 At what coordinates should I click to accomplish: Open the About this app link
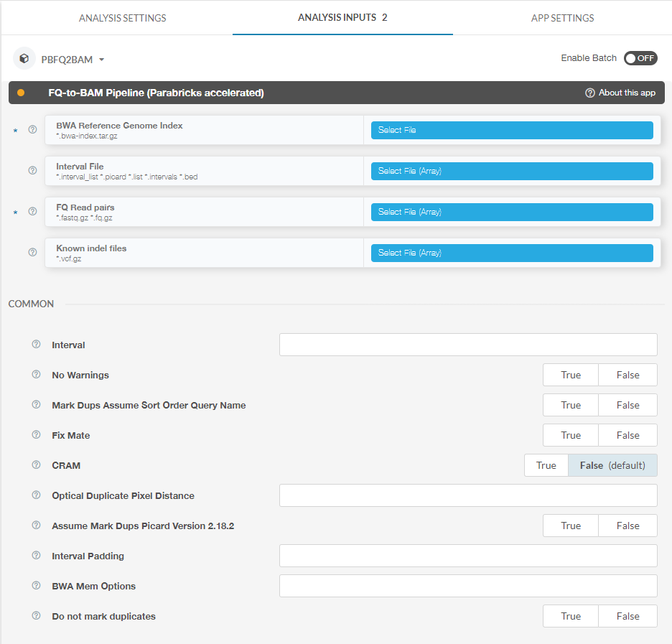point(620,93)
